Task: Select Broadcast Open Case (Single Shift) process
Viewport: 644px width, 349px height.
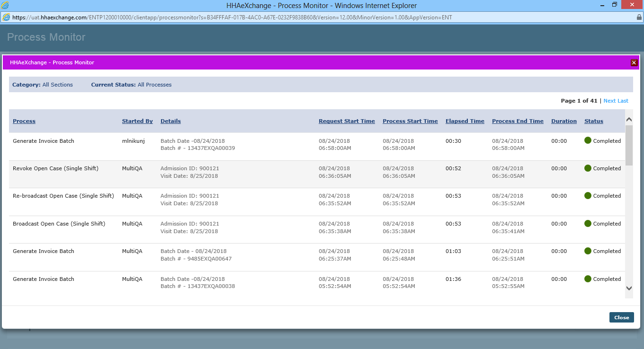Action: pyautogui.click(x=59, y=224)
